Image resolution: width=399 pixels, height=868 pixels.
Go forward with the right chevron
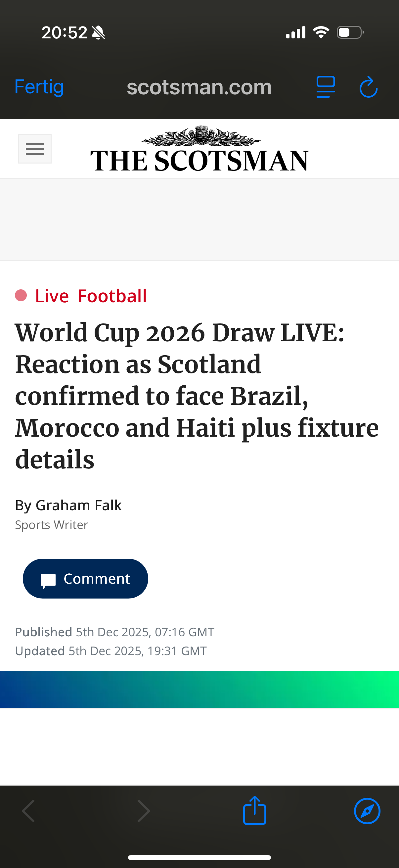pos(144,811)
